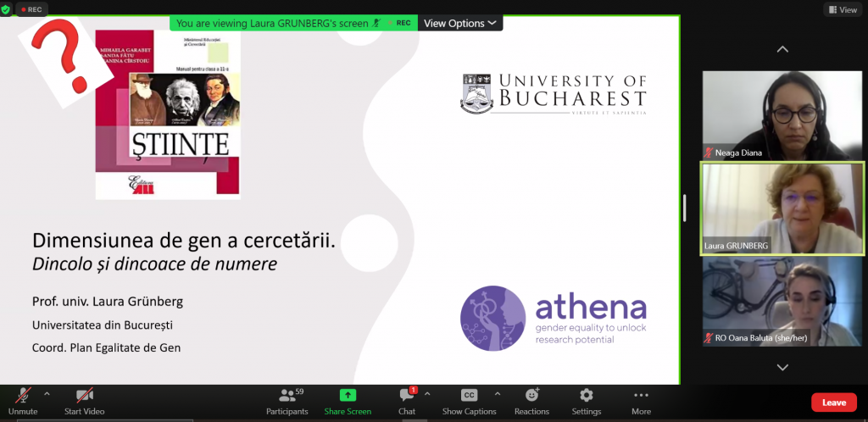Expand chat options arrow next to Chat
Viewport: 868px width, 422px height.
coord(427,394)
